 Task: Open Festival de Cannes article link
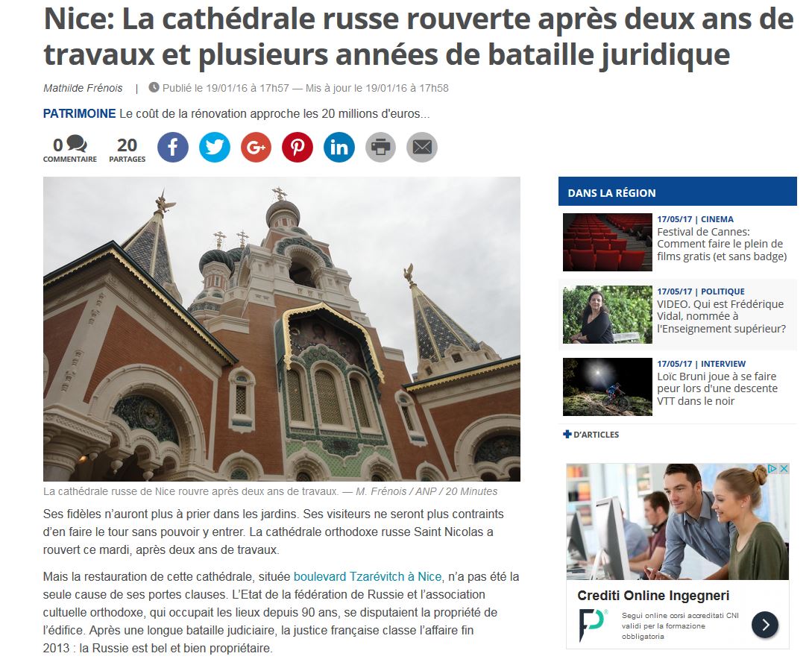[x=722, y=244]
